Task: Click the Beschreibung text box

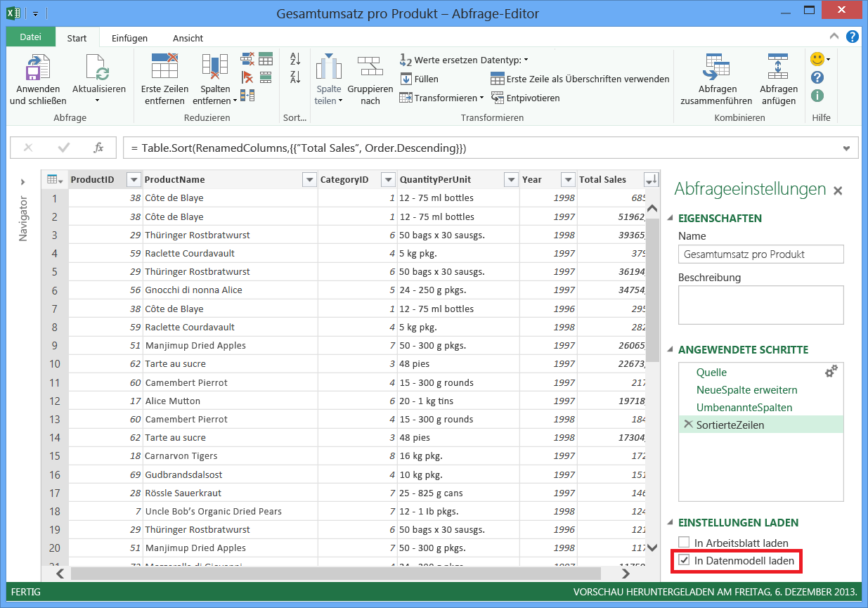Action: coord(761,305)
